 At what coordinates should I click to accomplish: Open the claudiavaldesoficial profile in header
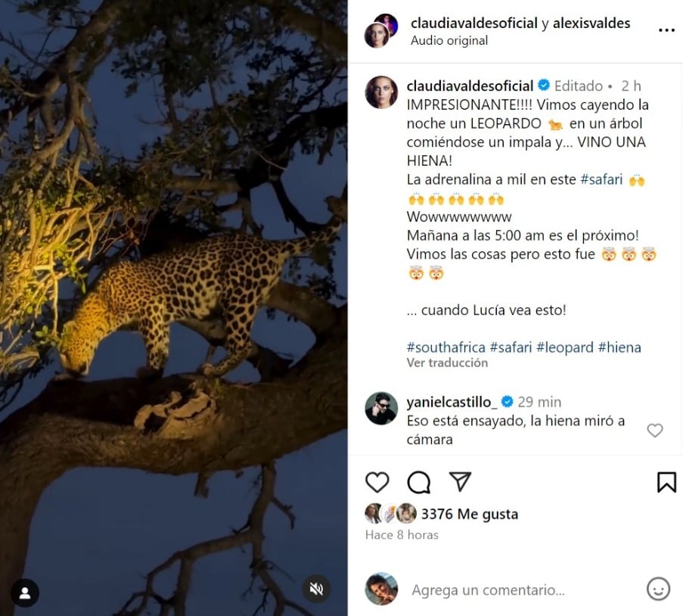point(473,23)
